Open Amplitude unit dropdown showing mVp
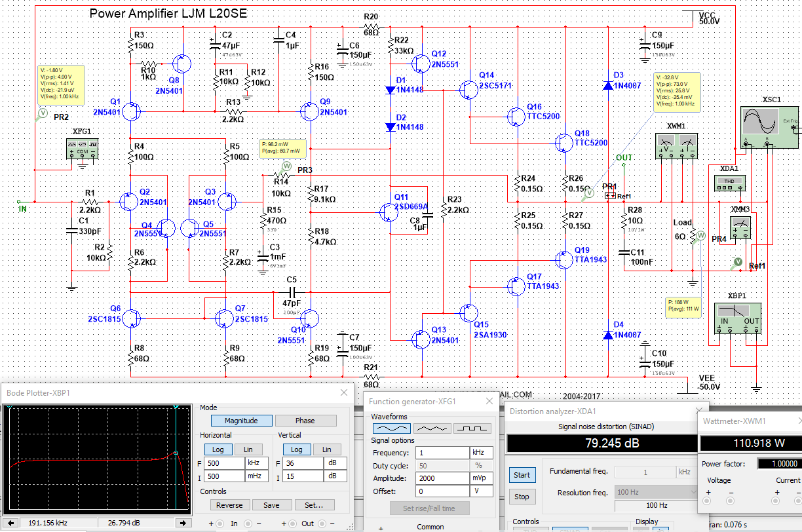802x532 pixels. 480,478
